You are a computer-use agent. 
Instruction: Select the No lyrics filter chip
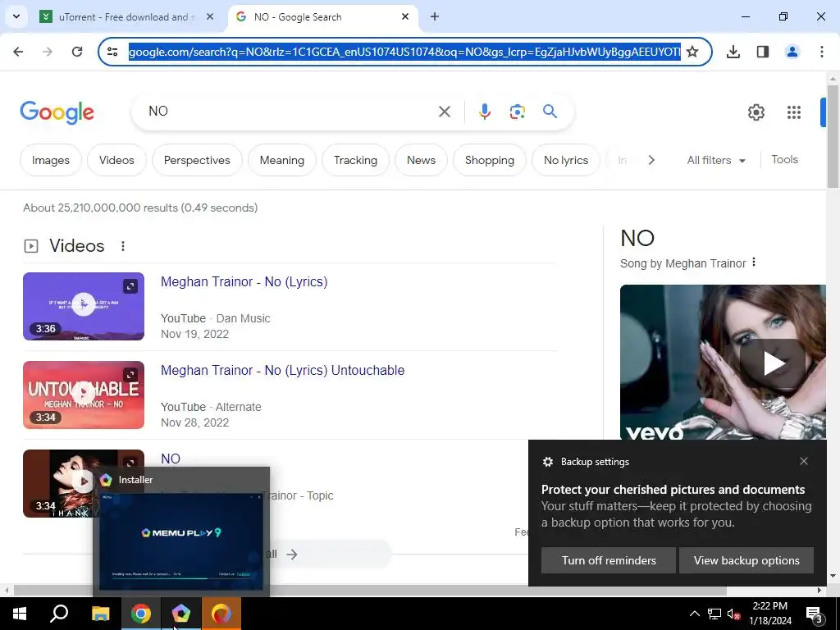[x=566, y=160]
